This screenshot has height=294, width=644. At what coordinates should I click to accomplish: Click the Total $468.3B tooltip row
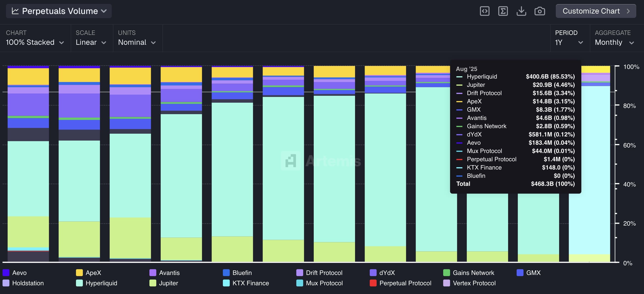(x=515, y=184)
